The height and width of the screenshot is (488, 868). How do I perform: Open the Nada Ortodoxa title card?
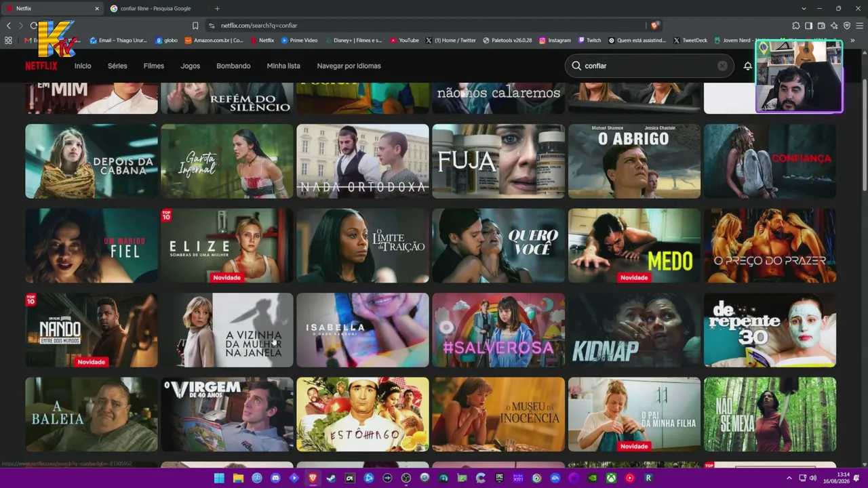[363, 161]
